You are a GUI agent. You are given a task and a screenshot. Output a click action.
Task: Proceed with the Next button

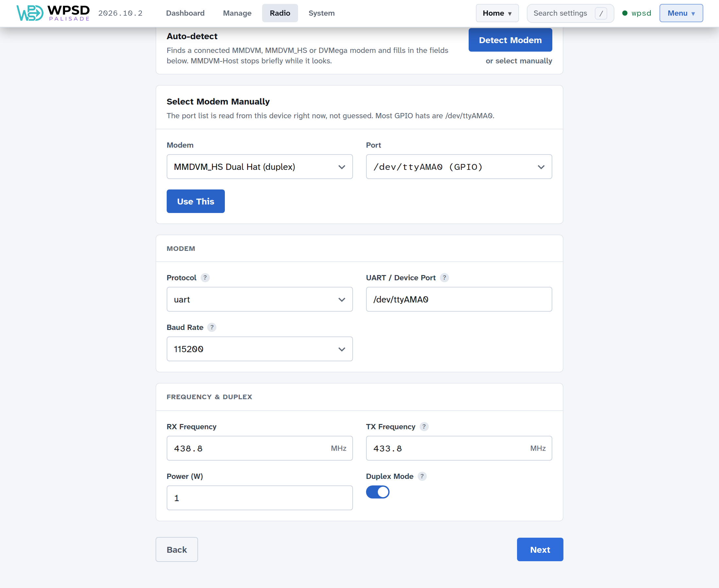tap(540, 549)
